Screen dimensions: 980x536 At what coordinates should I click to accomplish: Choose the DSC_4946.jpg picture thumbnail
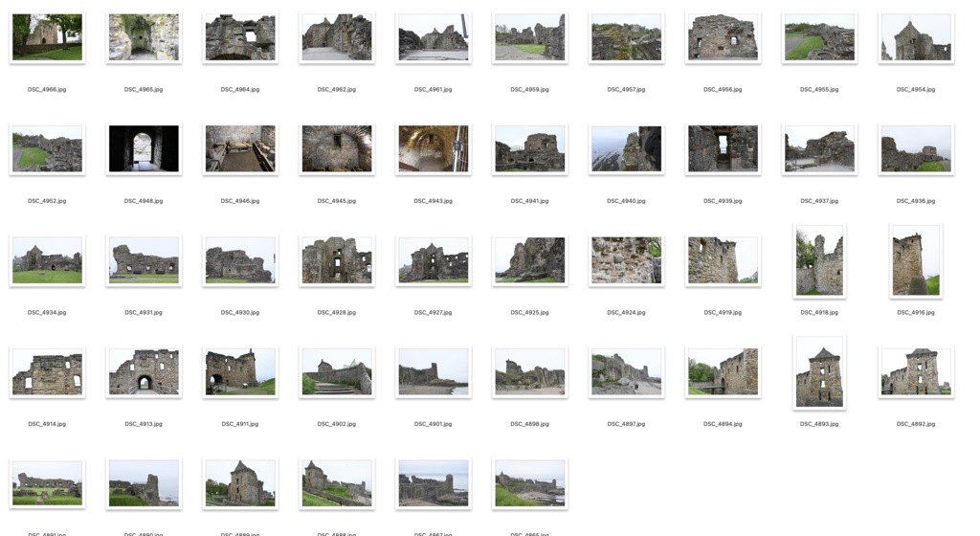coord(240,148)
